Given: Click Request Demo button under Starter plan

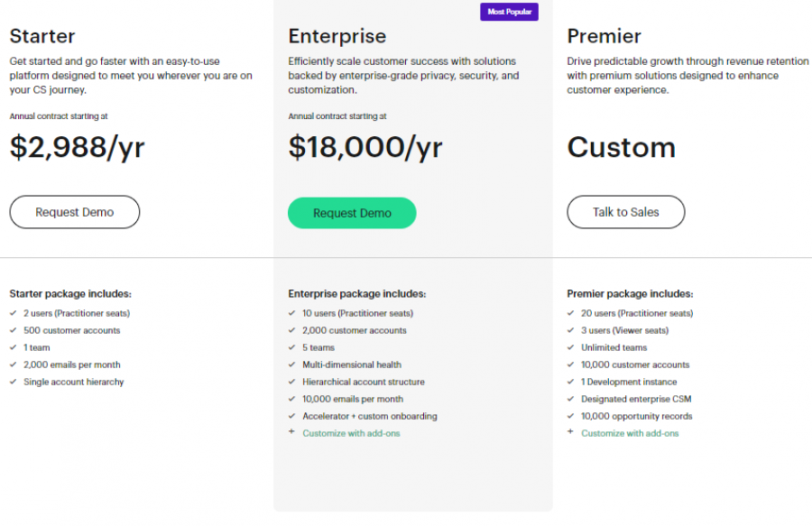Looking at the screenshot, I should coord(75,212).
